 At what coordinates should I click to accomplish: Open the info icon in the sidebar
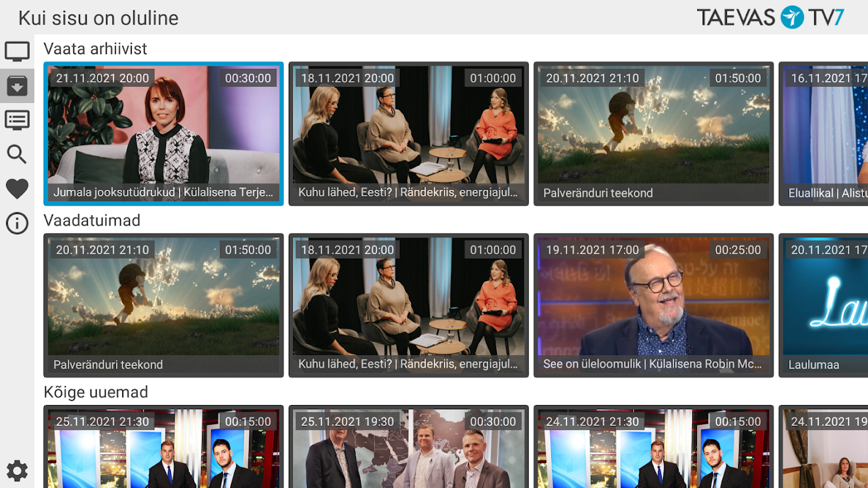(x=17, y=223)
